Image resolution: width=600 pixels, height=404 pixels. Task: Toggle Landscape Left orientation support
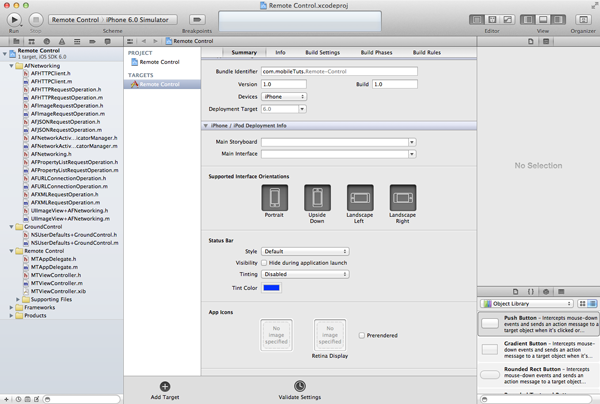click(360, 197)
